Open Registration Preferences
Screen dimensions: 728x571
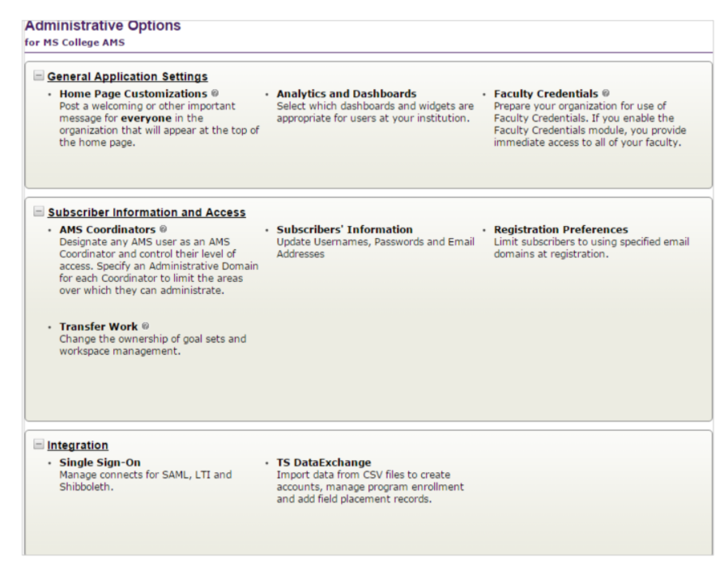pyautogui.click(x=561, y=230)
